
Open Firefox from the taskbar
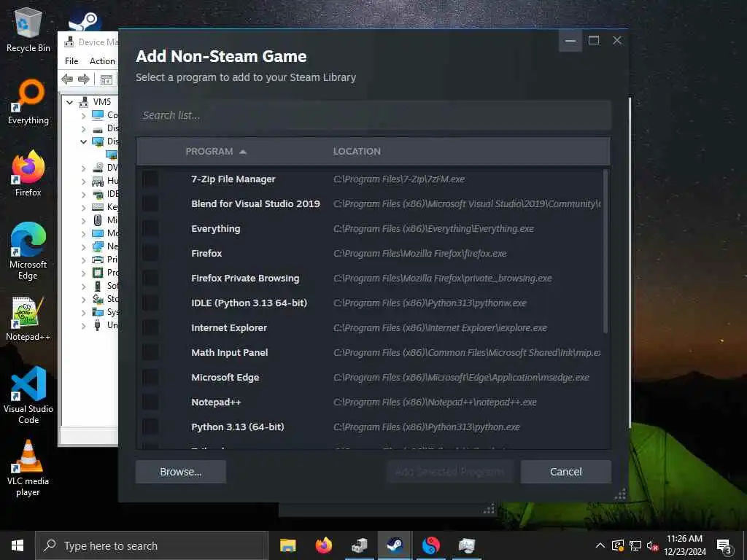[324, 545]
